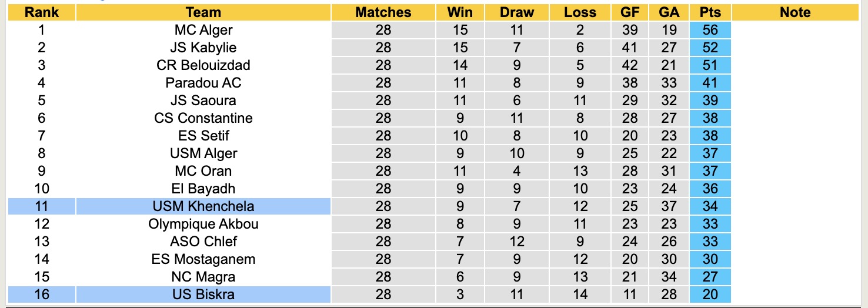Click the Pts column header
Image resolution: width=868 pixels, height=308 pixels.
pyautogui.click(x=710, y=12)
